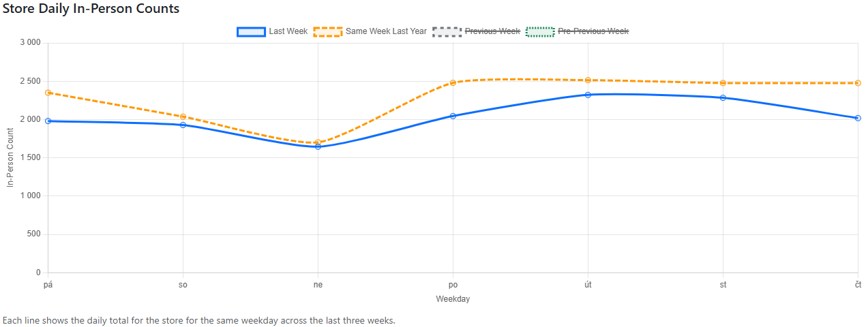
Task: Toggle the Last Week legend label
Action: pyautogui.click(x=288, y=31)
